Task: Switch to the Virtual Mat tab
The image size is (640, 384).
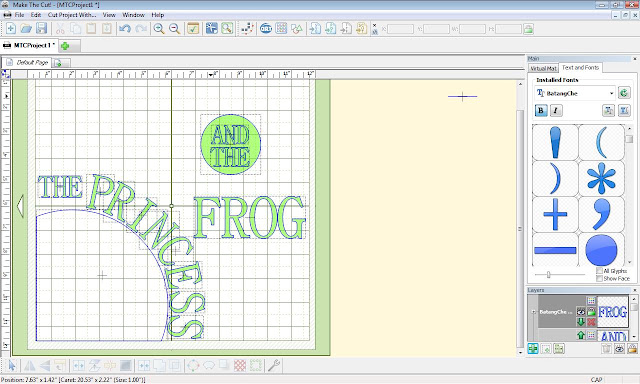Action: 543,69
